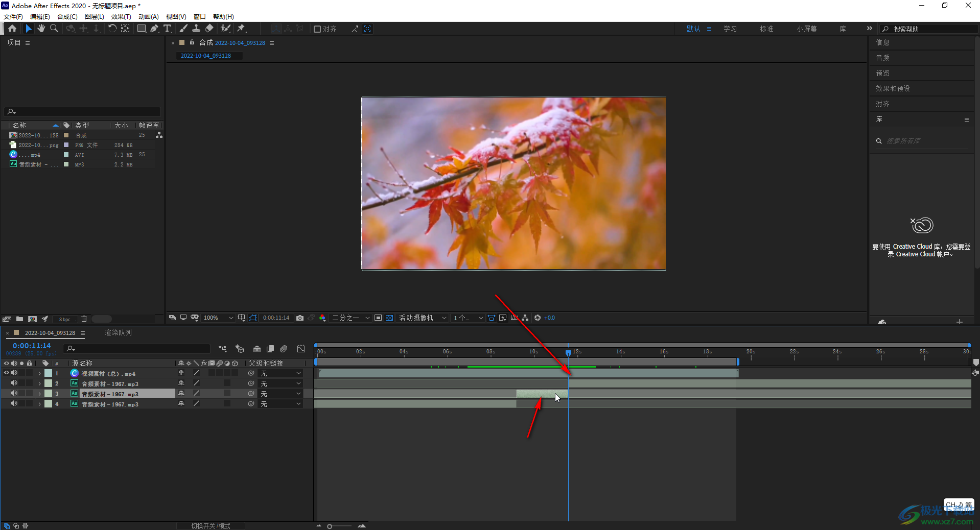Image resolution: width=980 pixels, height=530 pixels.
Task: Open the Graph Editor icon
Action: 301,349
